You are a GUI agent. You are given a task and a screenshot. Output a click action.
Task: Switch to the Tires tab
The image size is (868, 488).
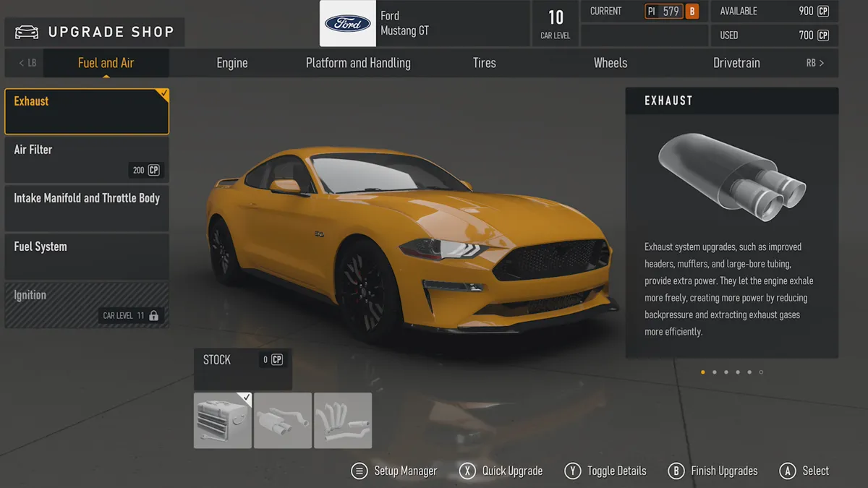[485, 63]
